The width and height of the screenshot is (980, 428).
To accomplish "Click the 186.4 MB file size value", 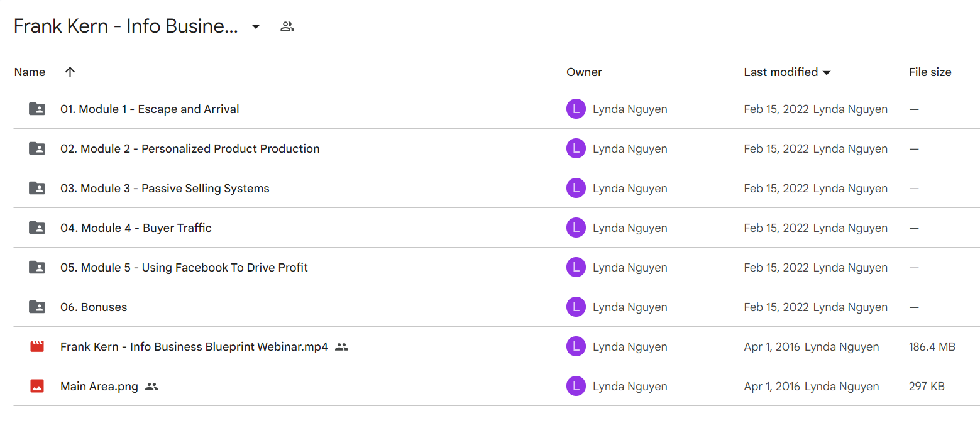I will click(932, 347).
